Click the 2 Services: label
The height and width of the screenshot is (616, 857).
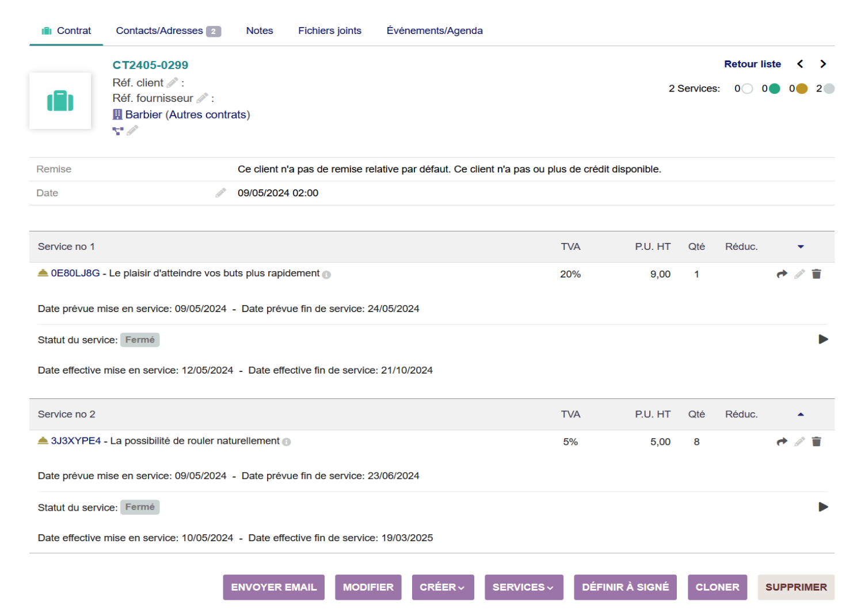tap(694, 89)
